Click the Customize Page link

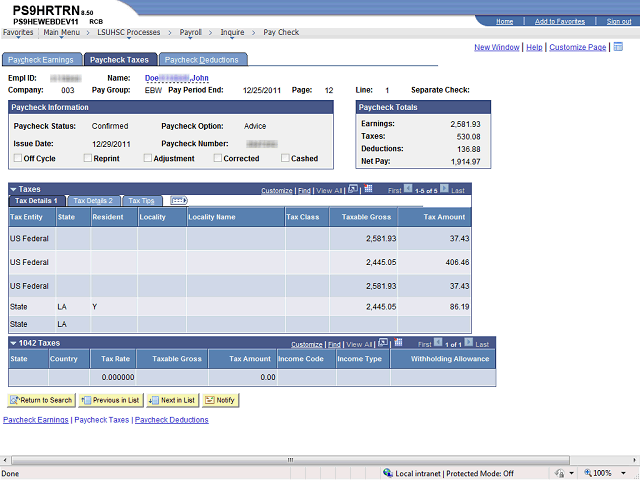coord(578,47)
